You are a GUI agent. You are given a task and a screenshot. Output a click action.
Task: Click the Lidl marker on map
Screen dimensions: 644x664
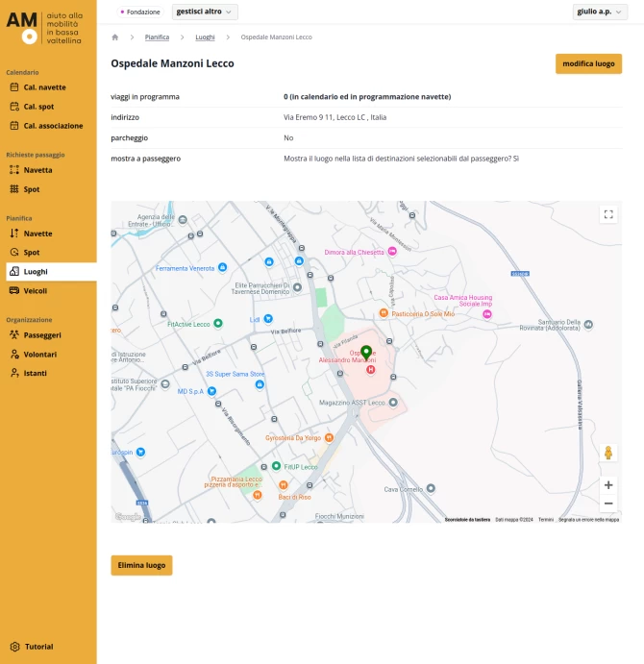[x=268, y=318]
